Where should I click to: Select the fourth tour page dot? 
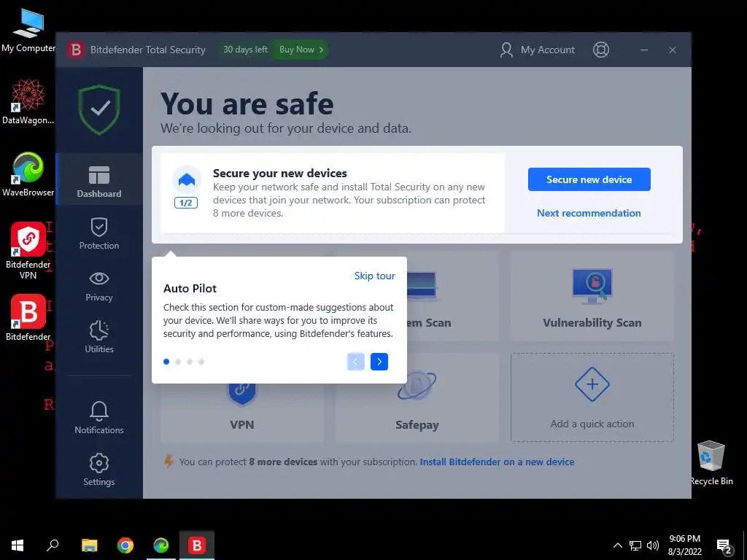(x=201, y=362)
